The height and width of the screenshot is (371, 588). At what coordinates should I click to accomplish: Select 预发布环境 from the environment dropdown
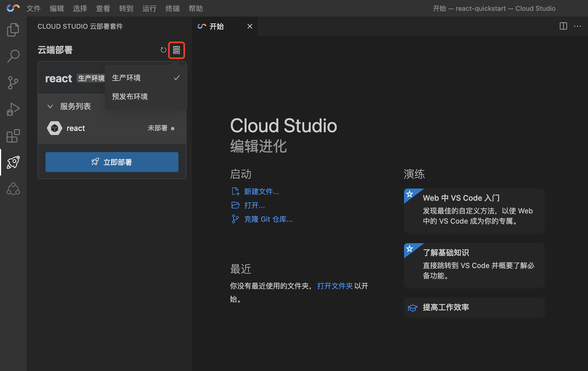(146, 97)
